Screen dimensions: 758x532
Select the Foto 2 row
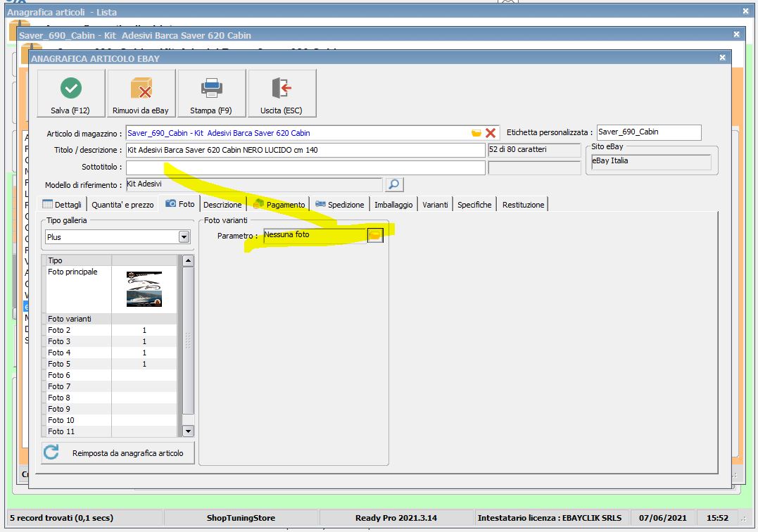point(112,330)
